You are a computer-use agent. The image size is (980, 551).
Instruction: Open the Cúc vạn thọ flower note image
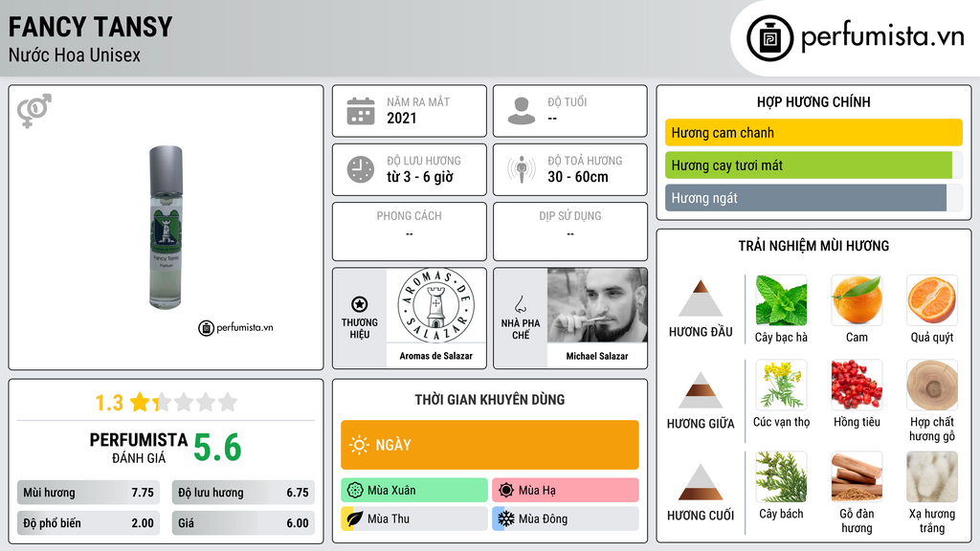781,385
